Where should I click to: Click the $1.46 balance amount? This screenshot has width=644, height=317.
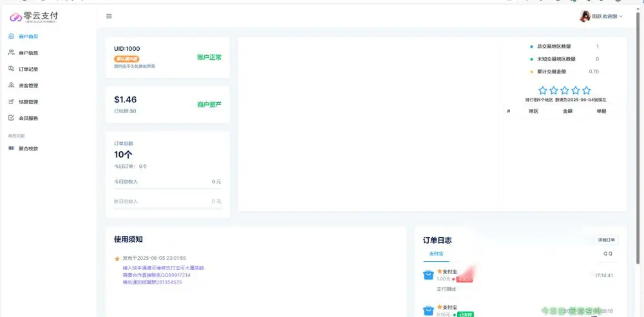[126, 100]
